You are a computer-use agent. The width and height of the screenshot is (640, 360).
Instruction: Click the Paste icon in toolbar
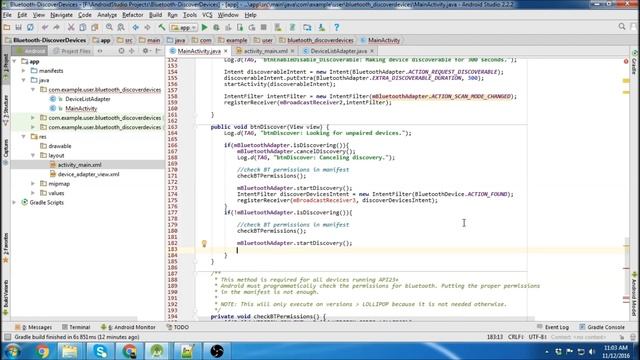point(95,27)
